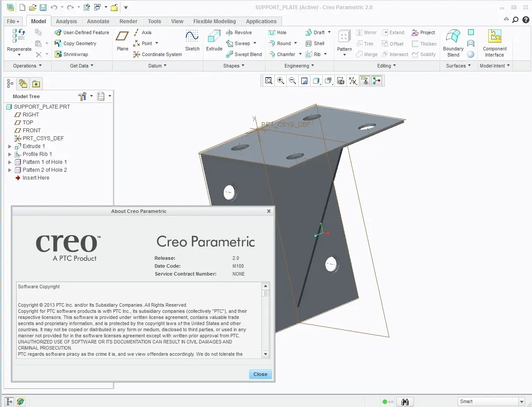Zoom in using the graphics toolbar

click(x=281, y=81)
